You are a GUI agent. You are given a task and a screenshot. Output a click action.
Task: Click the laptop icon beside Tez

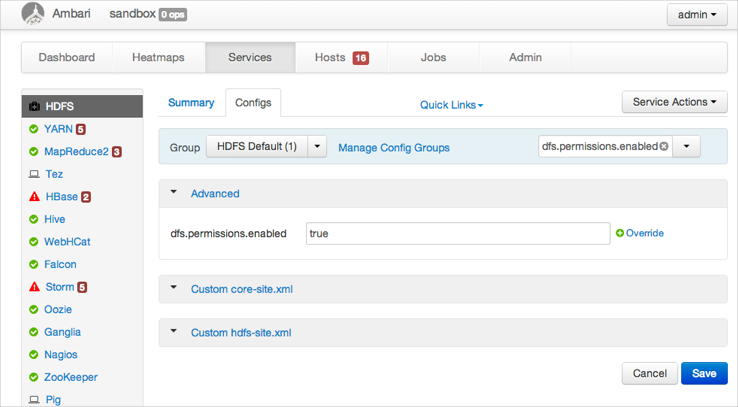34,174
